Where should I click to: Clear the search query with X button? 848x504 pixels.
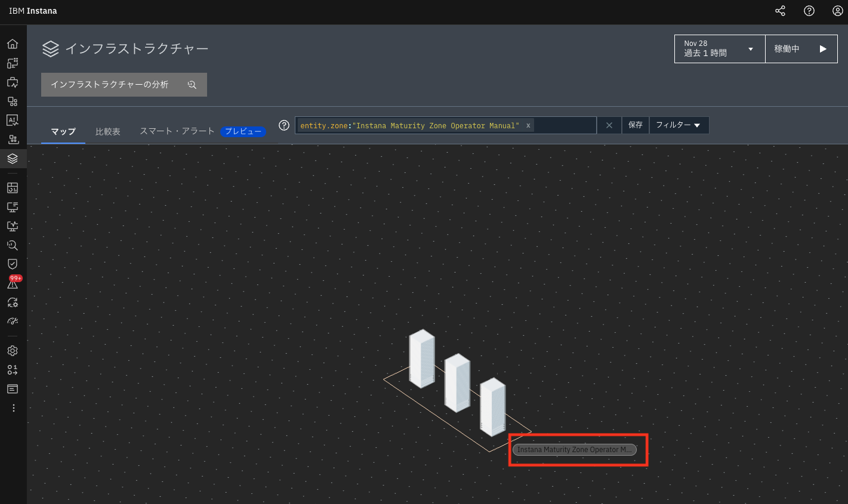click(609, 125)
